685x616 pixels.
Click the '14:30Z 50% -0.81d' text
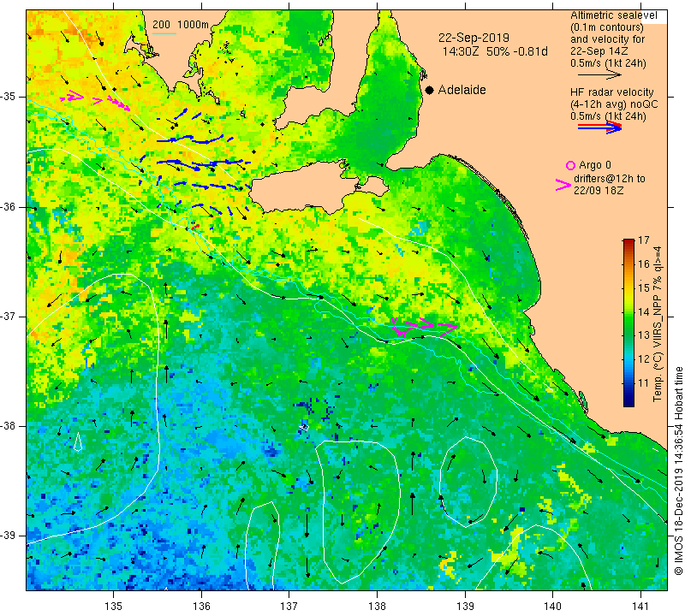coord(495,51)
